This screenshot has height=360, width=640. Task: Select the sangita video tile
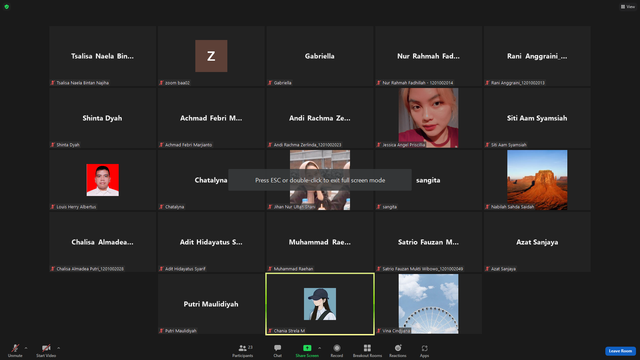coord(428,180)
